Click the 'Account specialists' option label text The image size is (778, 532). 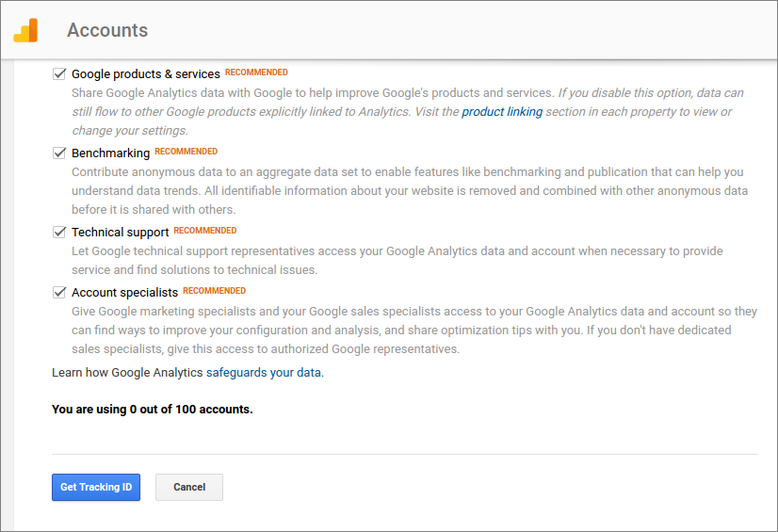[124, 292]
